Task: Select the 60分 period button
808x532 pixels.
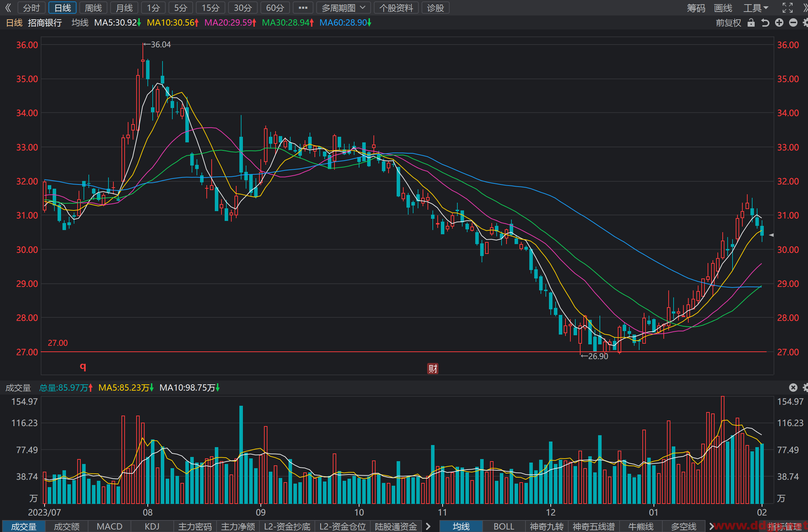Action: coord(275,8)
